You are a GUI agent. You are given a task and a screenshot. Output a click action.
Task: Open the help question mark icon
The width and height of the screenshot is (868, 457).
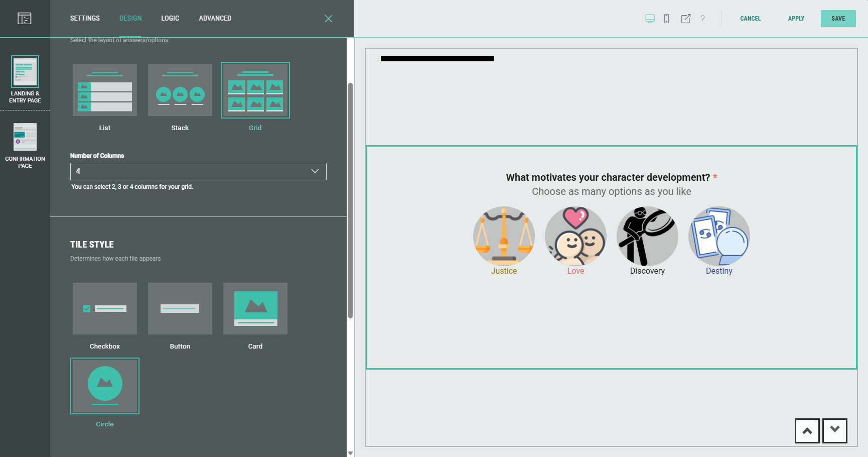pos(702,19)
